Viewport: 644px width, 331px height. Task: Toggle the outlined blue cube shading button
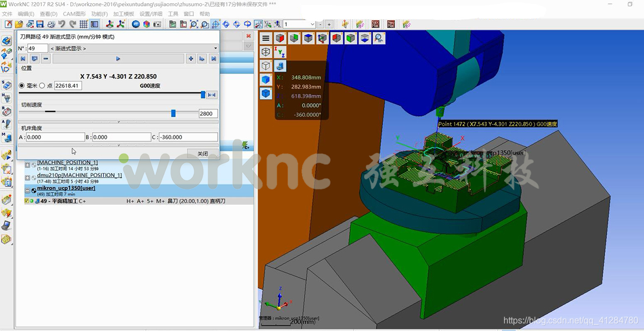click(x=266, y=94)
